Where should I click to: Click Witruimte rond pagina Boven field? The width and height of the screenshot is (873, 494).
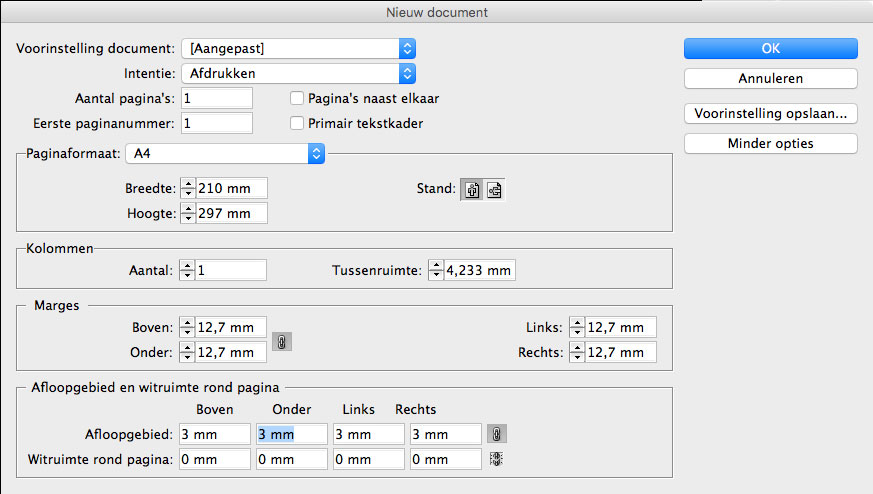(215, 459)
